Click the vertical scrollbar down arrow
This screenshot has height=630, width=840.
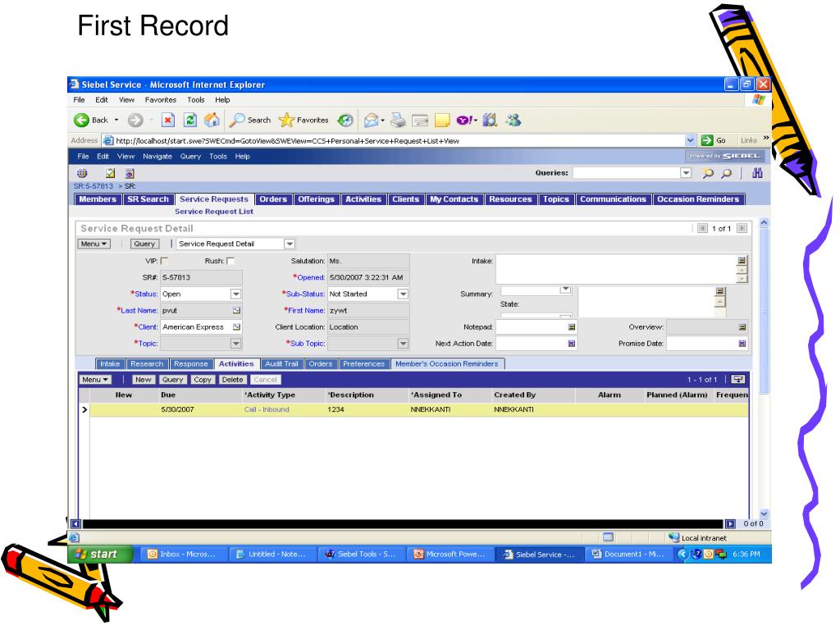coord(765,514)
